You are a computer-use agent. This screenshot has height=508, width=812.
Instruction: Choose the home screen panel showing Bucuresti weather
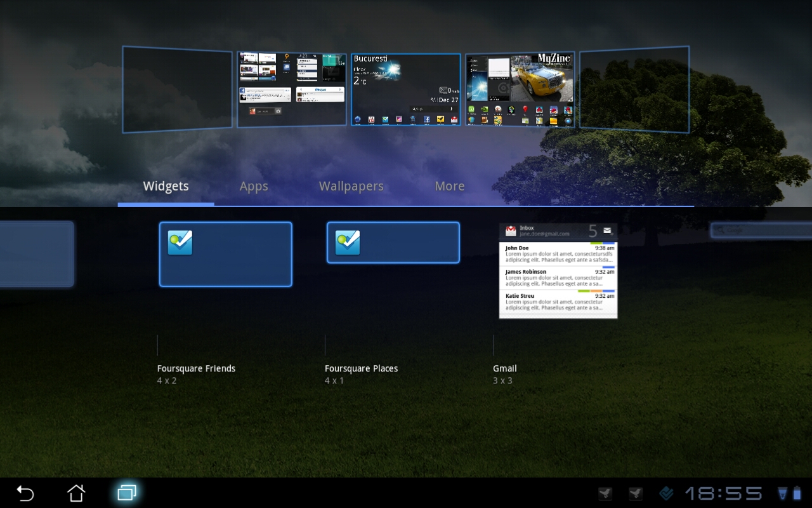coord(406,90)
